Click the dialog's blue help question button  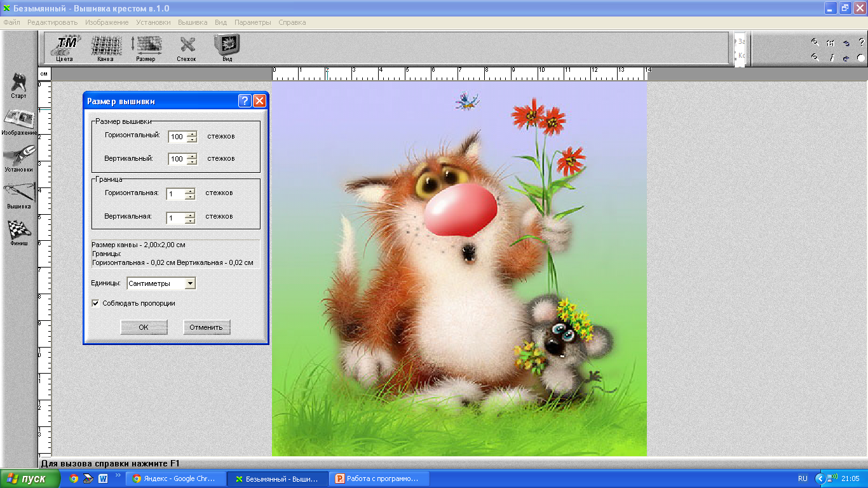point(245,100)
